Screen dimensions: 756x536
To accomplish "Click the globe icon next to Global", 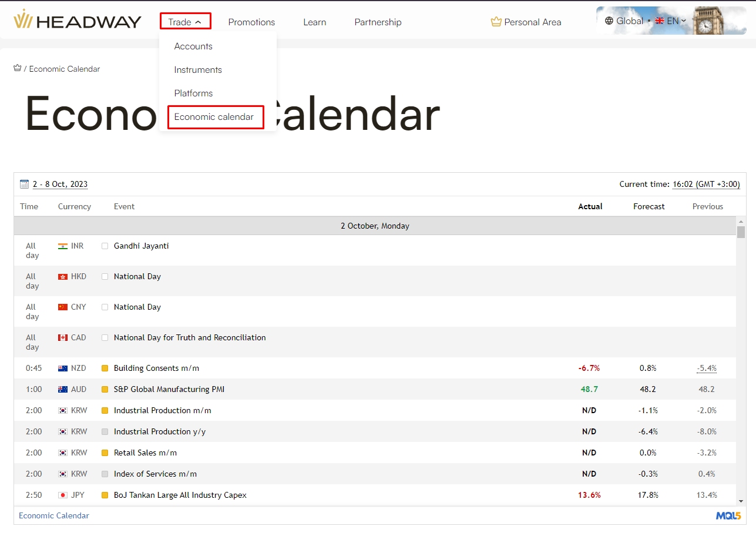I will [x=609, y=21].
